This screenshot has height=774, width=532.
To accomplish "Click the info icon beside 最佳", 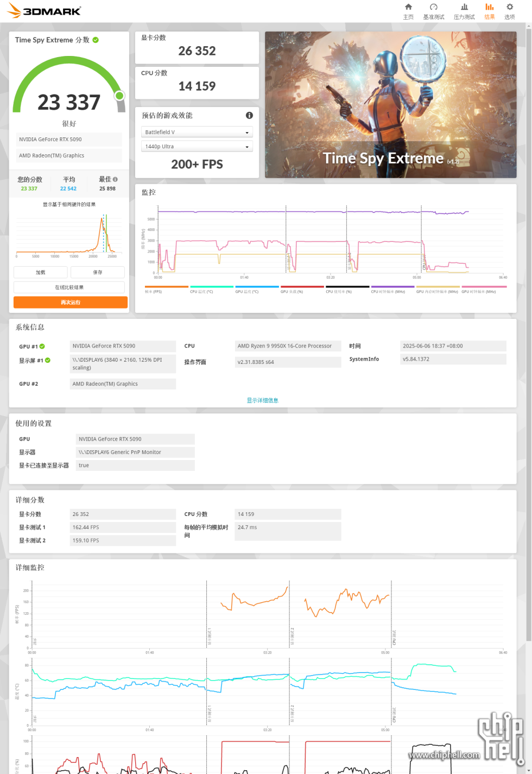I will 115,179.
